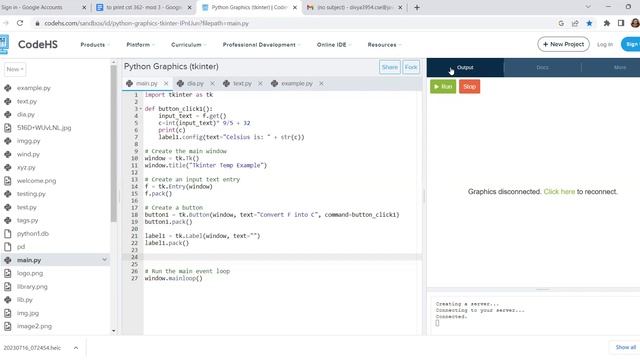Click the New Project button

click(x=563, y=44)
